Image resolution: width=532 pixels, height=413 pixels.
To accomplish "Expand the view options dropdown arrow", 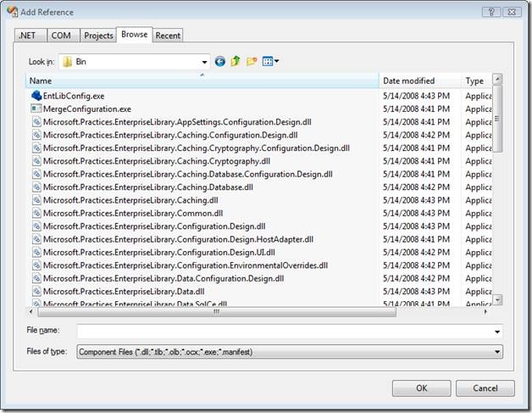I will tap(276, 61).
